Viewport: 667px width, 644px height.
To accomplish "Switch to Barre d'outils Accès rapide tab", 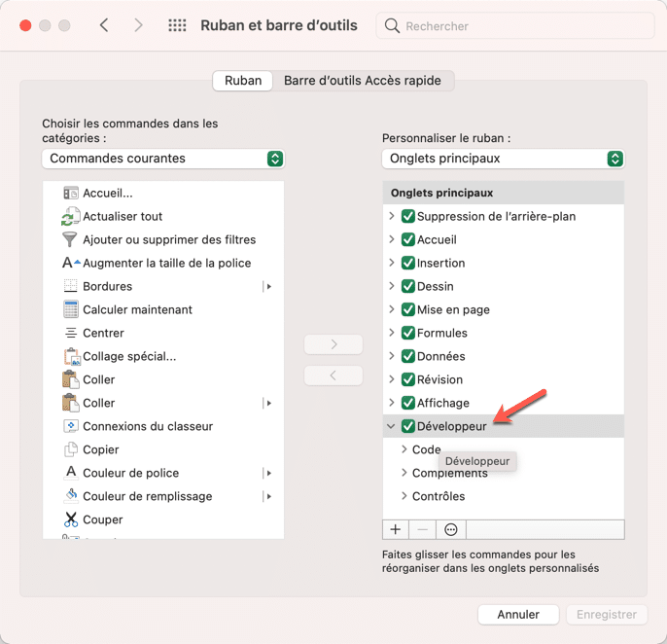I will [363, 81].
